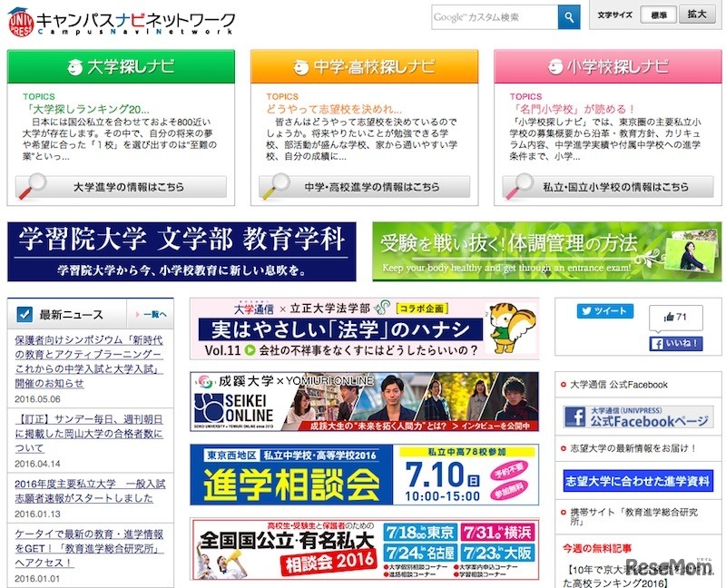The width and height of the screenshot is (726, 588).
Task: Click 志望大学に合わせた進学資料 blue button
Action: [x=638, y=481]
